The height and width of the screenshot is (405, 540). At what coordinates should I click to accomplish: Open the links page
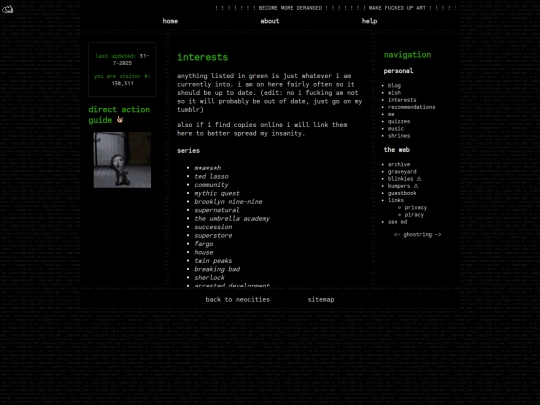tap(396, 200)
